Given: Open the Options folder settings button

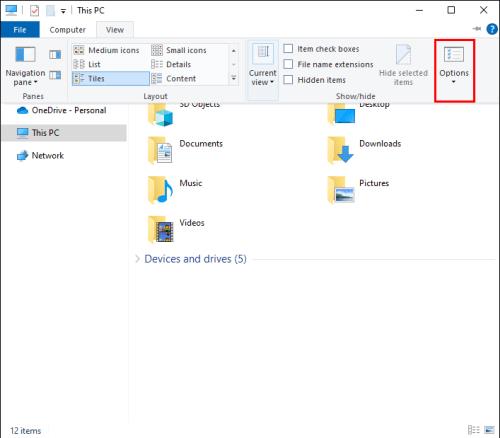Looking at the screenshot, I should tap(454, 66).
